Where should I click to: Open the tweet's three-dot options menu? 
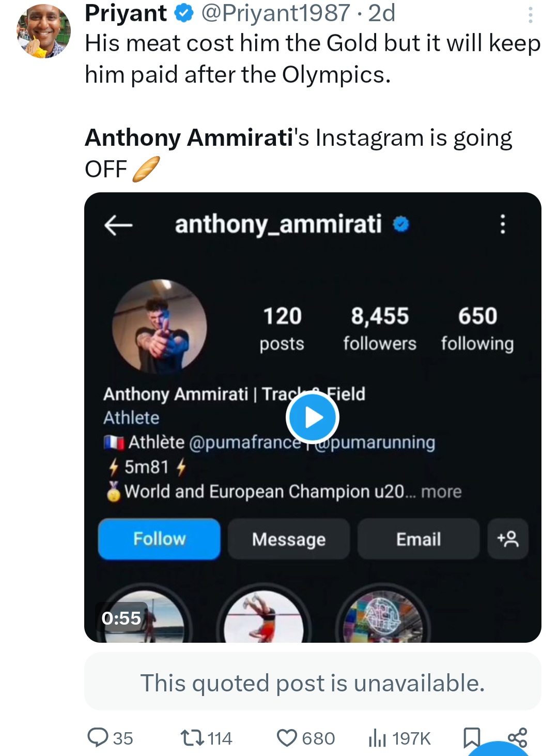tap(530, 16)
